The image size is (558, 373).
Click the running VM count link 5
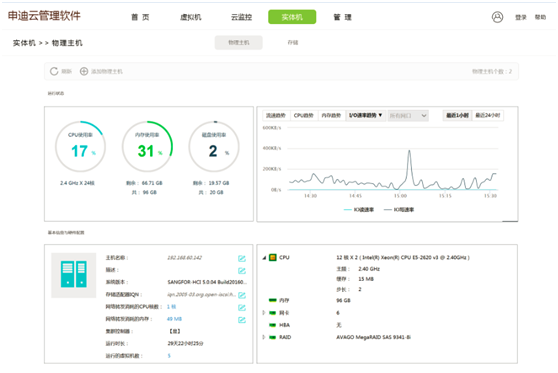coord(169,356)
